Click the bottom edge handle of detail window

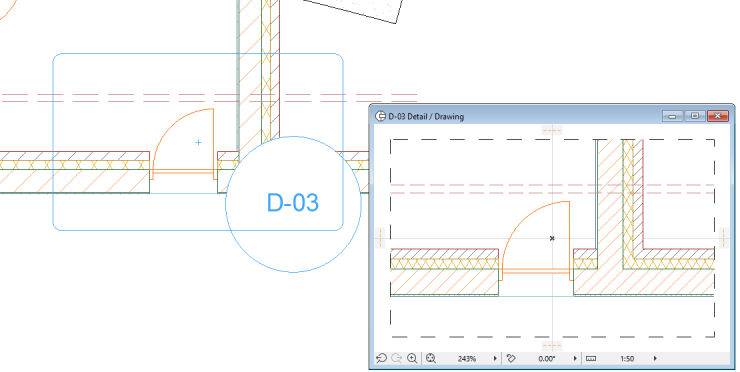[552, 346]
